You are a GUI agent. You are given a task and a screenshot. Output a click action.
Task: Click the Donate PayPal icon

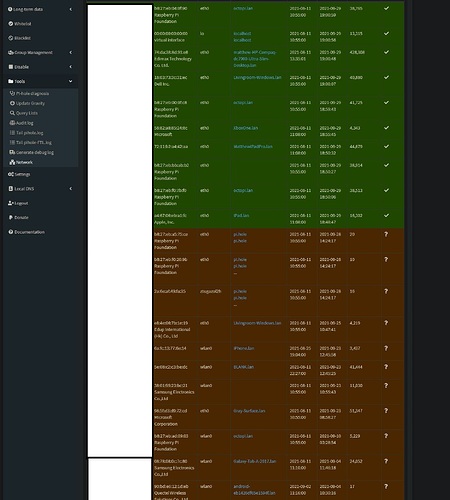pyautogui.click(x=11, y=217)
